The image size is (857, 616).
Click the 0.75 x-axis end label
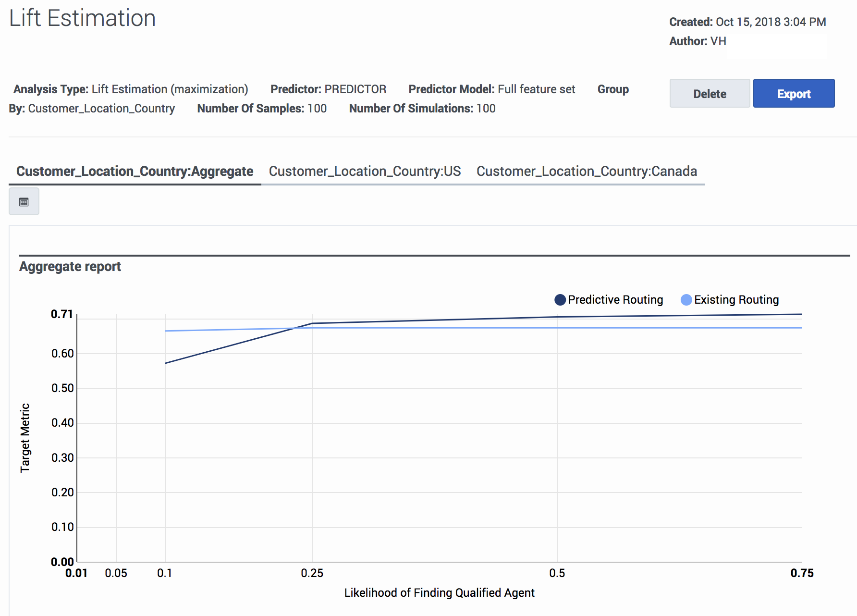(802, 573)
